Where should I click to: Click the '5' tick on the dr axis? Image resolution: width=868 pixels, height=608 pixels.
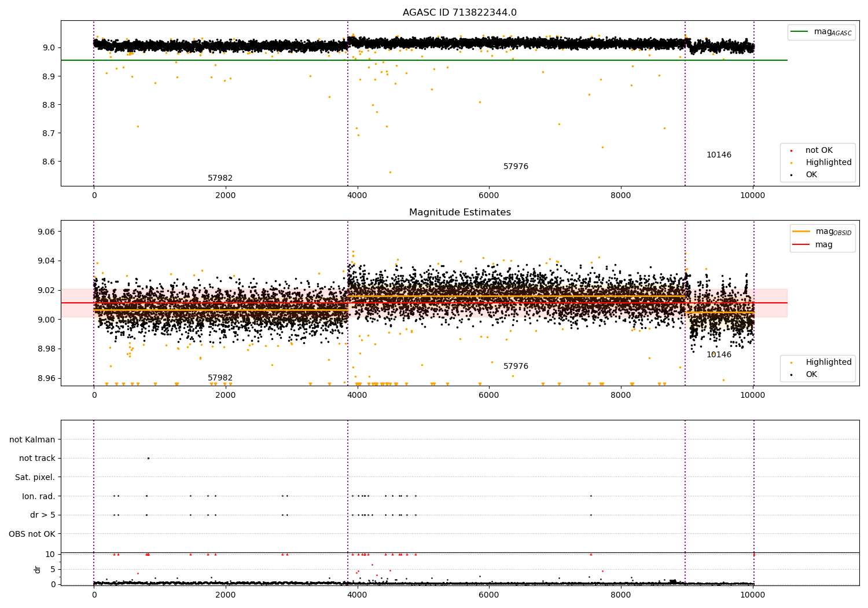(x=53, y=569)
